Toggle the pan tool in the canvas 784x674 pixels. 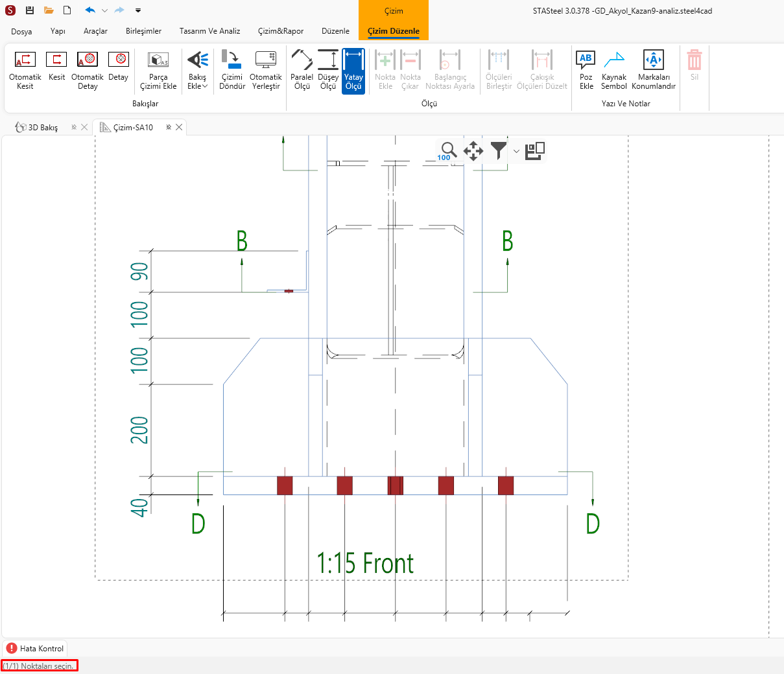point(473,151)
